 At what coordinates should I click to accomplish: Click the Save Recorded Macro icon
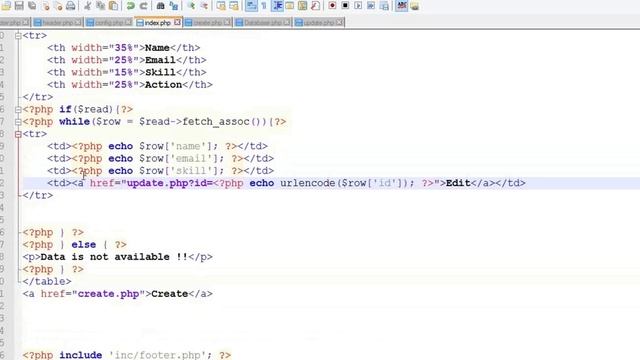pos(384,6)
